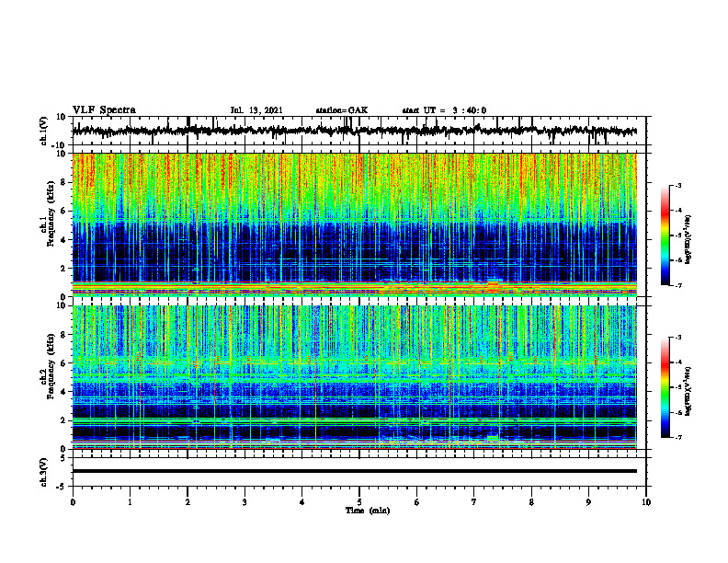Screen dimensions: 728x563
Task: Click the "-3" tick on ch.1 colorbar
Action: (x=678, y=185)
